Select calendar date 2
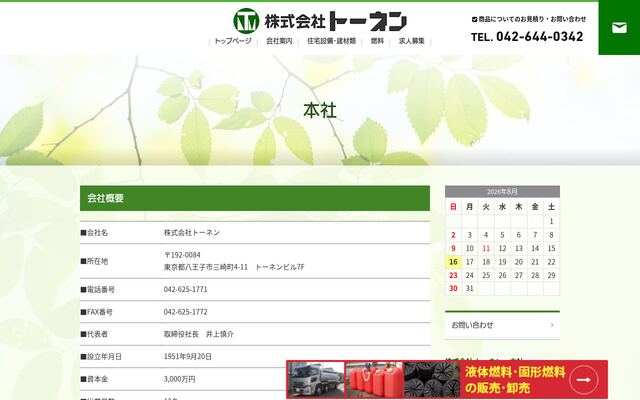The width and height of the screenshot is (640, 400). (453, 235)
